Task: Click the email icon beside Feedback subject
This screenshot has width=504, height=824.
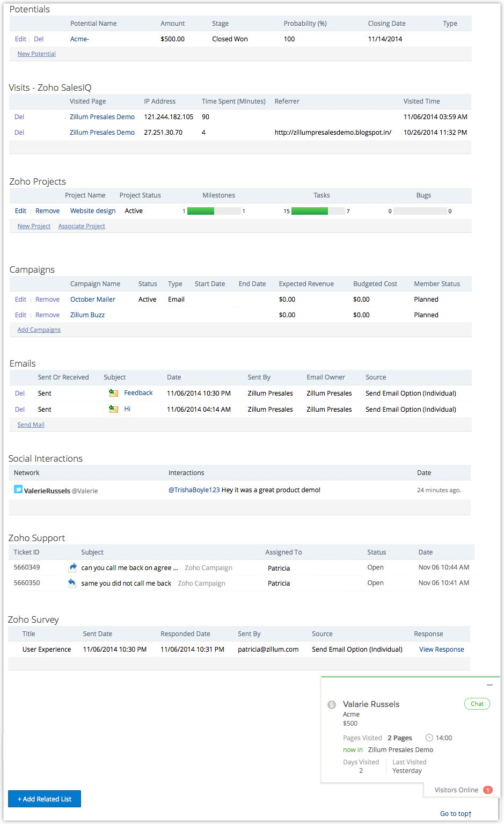Action: [x=113, y=393]
